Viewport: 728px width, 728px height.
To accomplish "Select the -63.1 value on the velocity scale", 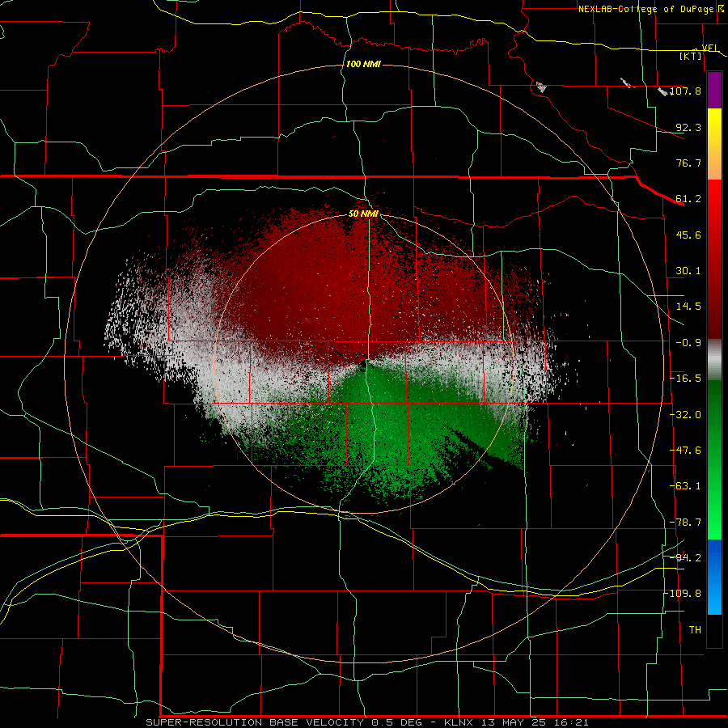I will click(685, 486).
